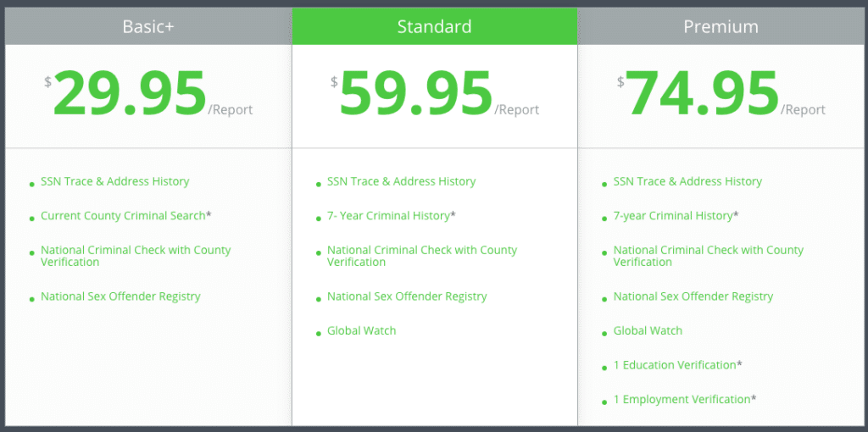Open Current County Criminal Search in Basic+
Viewport: 868px width, 432px height.
tap(126, 216)
